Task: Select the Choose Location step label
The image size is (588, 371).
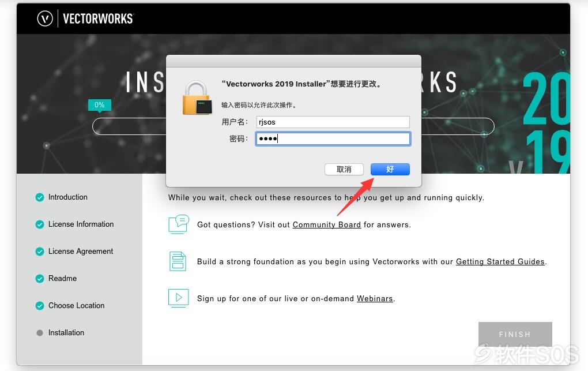Action: (77, 306)
